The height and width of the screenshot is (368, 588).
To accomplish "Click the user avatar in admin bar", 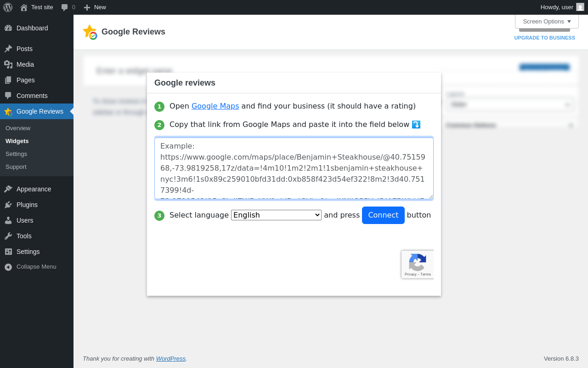I will click(580, 7).
